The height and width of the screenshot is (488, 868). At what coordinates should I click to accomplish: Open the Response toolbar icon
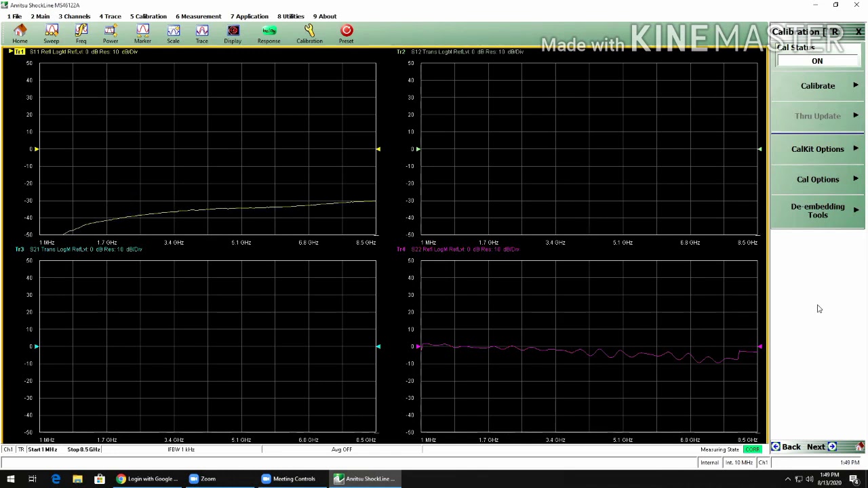269,34
